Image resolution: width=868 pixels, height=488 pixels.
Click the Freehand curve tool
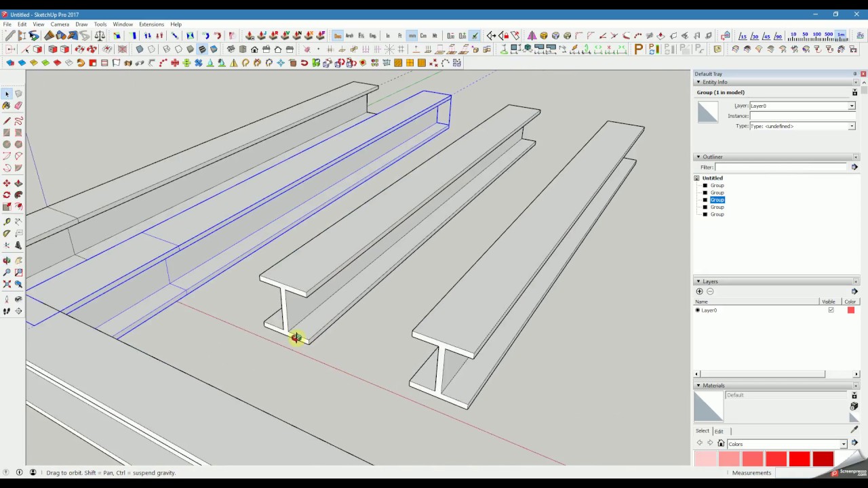click(x=18, y=121)
